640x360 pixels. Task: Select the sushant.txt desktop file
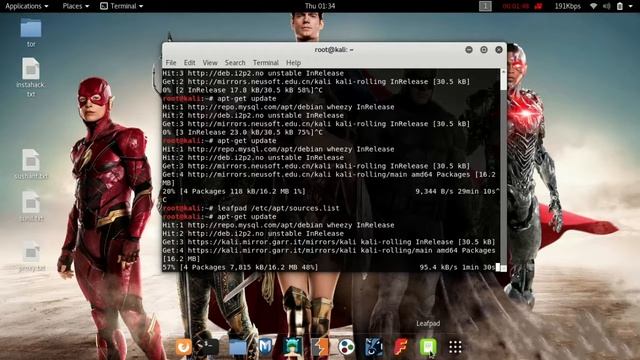[x=31, y=164]
